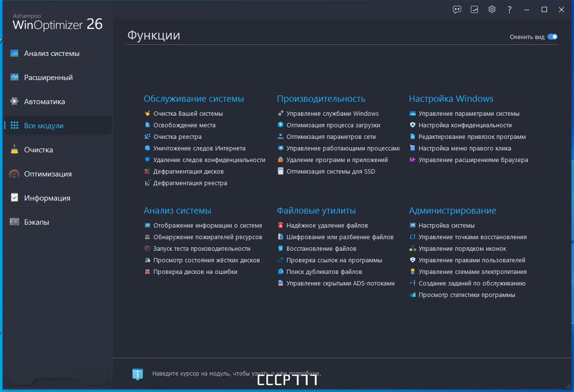This screenshot has width=574, height=392.
Task: Open Управление правами пользователей module
Action: click(x=472, y=260)
